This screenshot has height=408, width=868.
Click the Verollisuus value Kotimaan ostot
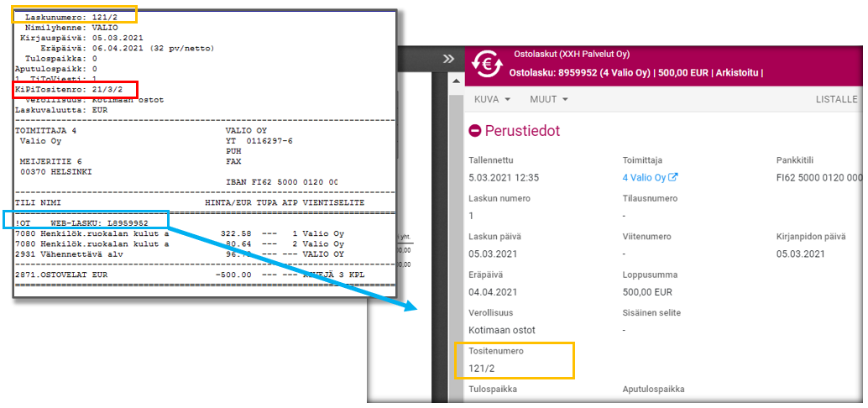[502, 330]
